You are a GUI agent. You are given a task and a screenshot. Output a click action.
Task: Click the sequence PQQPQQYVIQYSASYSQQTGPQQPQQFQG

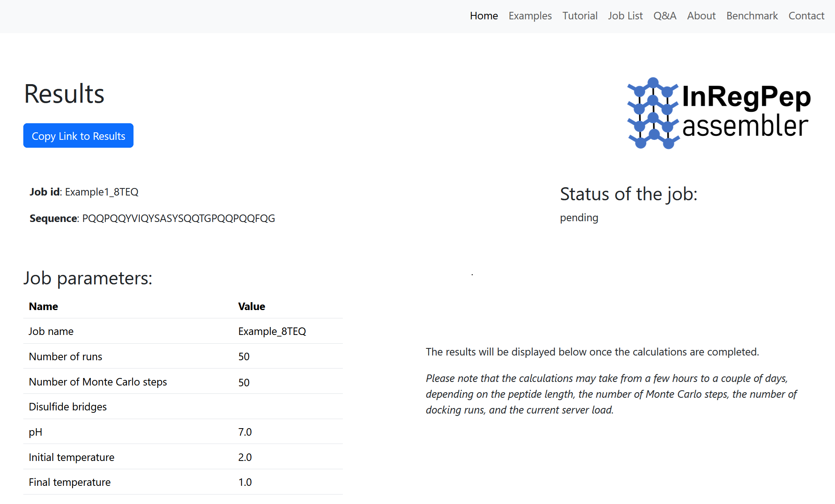click(179, 218)
